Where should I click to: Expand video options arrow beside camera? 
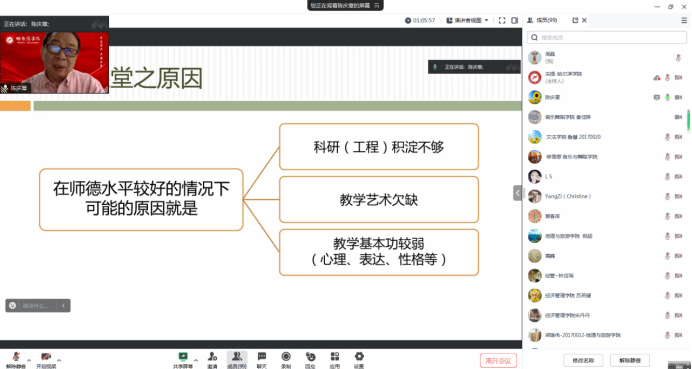pos(59,360)
